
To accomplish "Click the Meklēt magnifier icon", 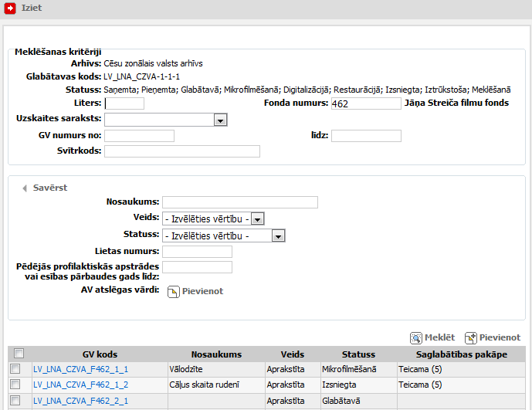I will [415, 338].
